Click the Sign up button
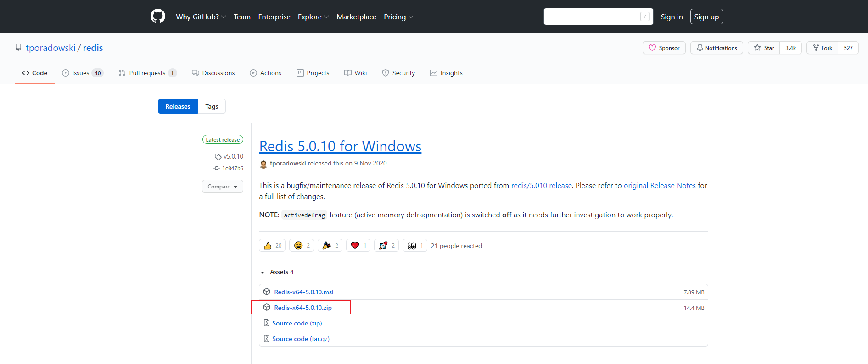This screenshot has height=364, width=868. [706, 17]
